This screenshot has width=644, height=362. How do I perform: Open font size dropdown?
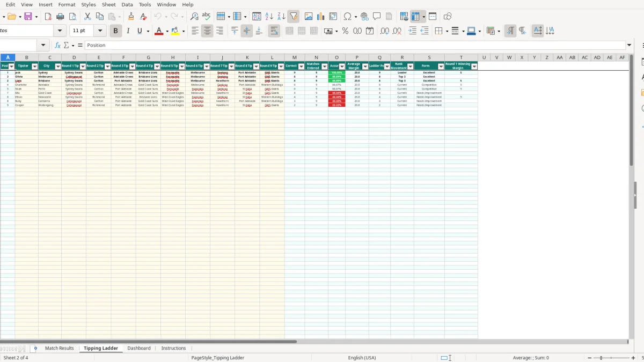(100, 31)
